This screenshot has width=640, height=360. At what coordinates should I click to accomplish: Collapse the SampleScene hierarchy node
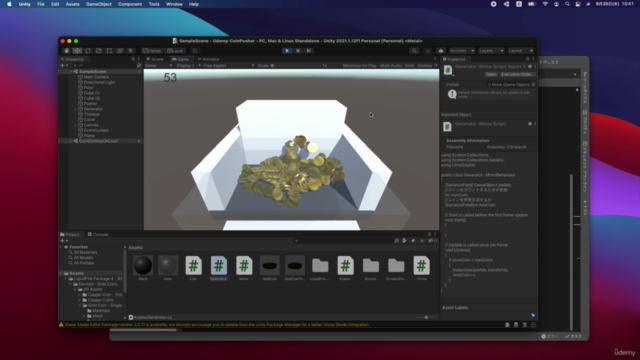point(71,72)
